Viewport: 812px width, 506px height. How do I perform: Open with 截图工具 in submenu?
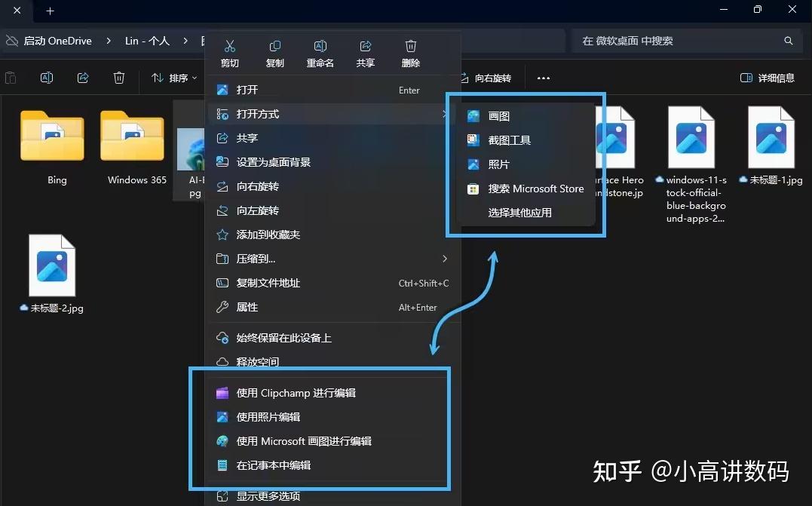pos(526,140)
